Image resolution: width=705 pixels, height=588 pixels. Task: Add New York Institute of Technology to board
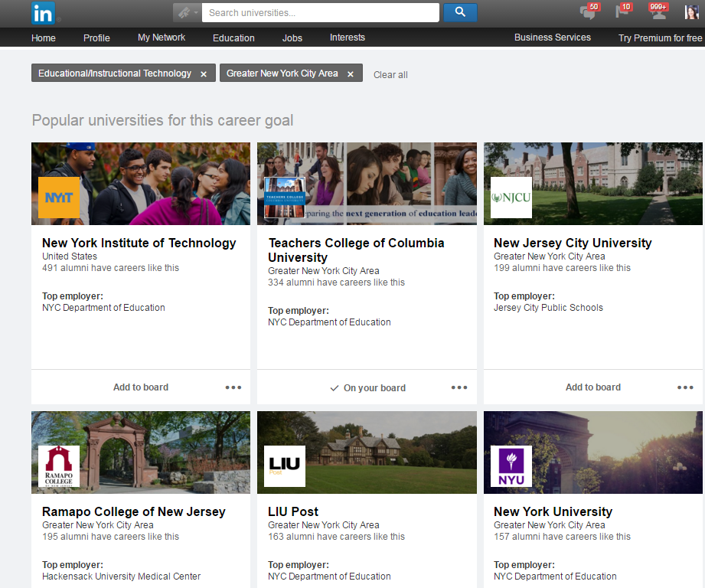click(x=141, y=387)
